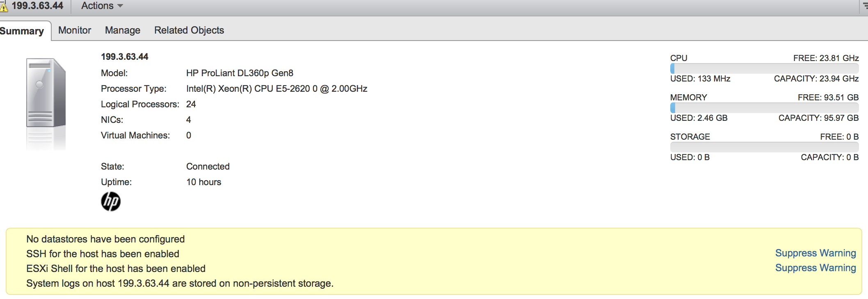Go to the Manage tab
This screenshot has width=868, height=299.
point(123,30)
